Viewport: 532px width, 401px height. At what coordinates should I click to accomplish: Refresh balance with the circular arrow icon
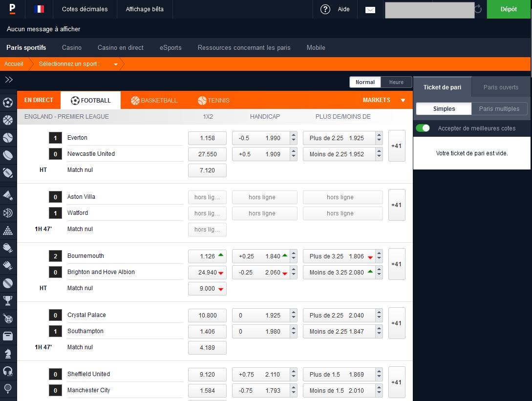[x=478, y=9]
